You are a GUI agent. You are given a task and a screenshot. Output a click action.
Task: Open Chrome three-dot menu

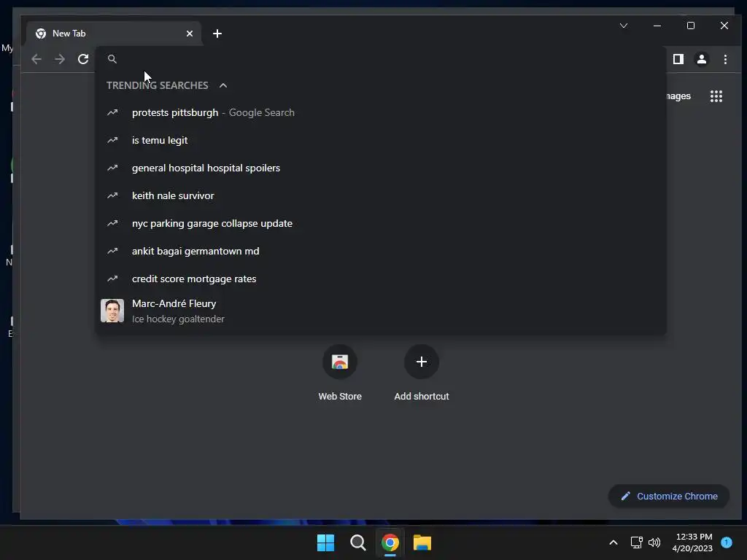pos(725,59)
